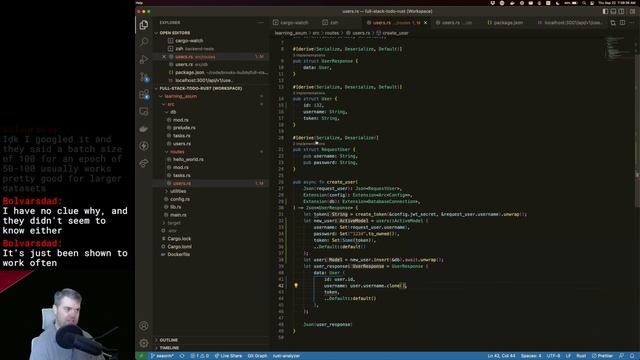This screenshot has width=640, height=360.
Task: Click Git Graph in the status bar
Action: (258, 356)
